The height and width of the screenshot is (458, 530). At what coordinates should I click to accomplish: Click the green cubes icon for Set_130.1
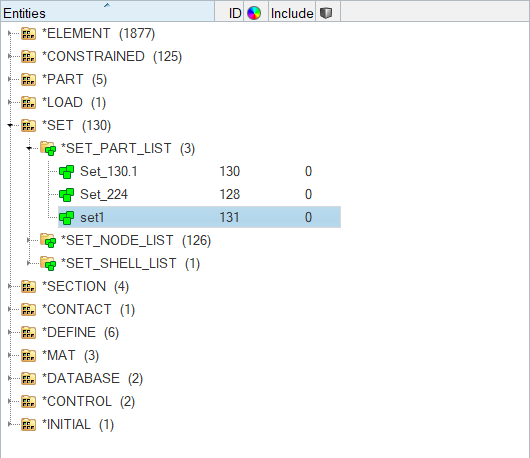67,172
